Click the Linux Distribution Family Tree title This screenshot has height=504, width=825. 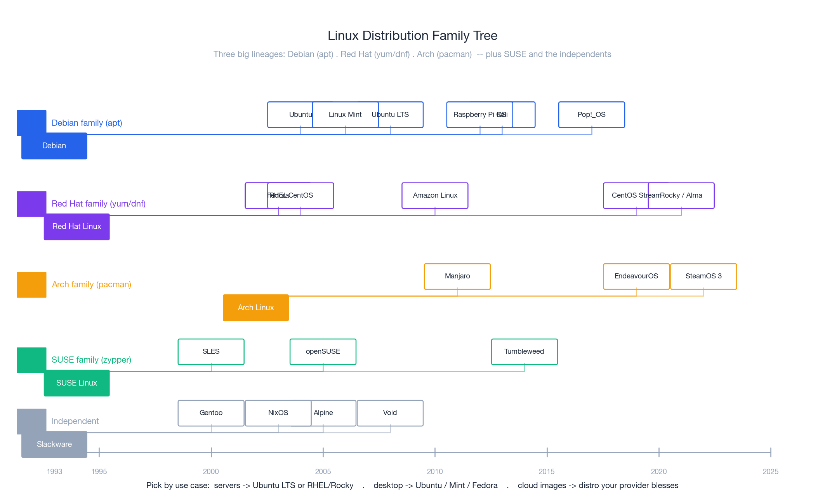412,35
